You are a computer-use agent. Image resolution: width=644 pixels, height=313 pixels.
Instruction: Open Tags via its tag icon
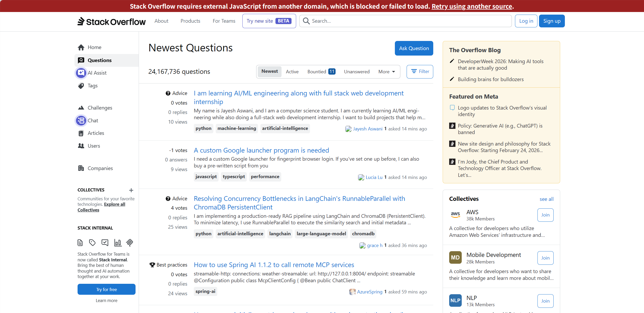[x=81, y=86]
